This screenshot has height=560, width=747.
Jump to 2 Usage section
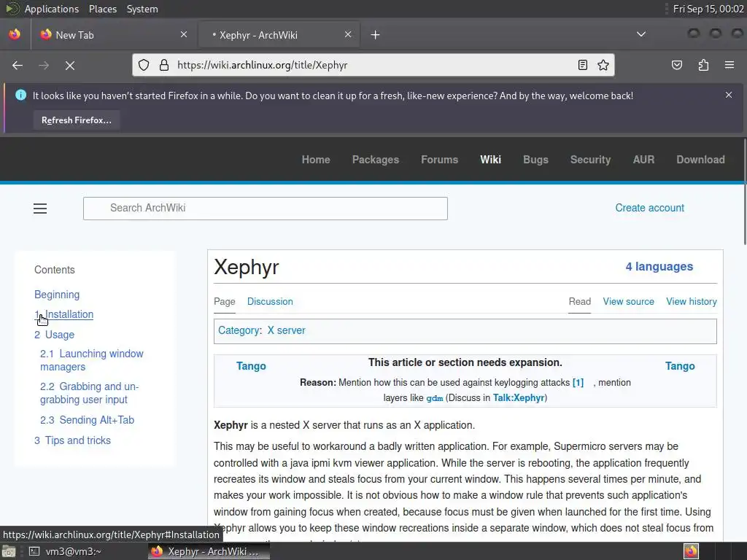click(x=54, y=335)
